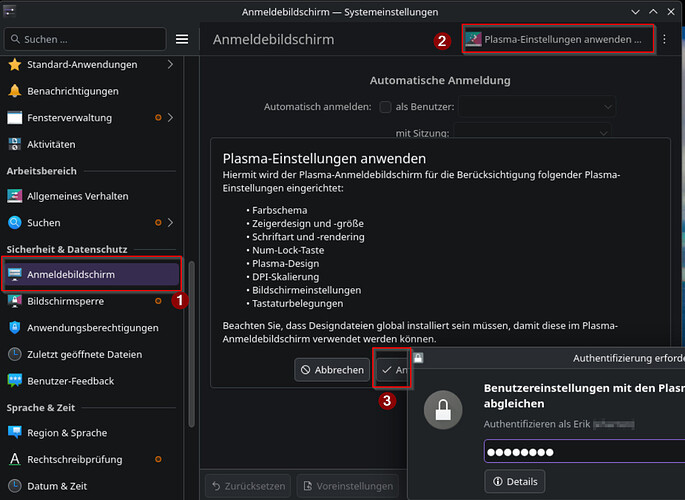Expand the Fensterverwaltung submenu chevron
This screenshot has height=500, width=685.
170,117
